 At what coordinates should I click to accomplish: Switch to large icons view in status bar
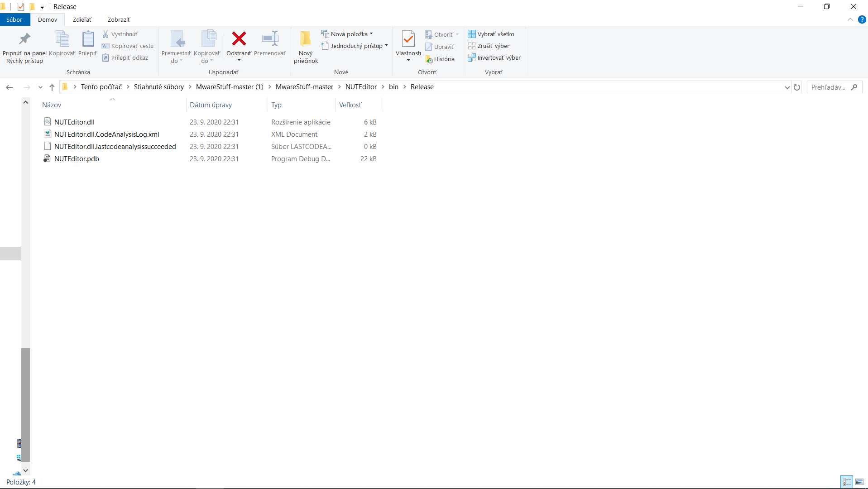[x=859, y=482]
